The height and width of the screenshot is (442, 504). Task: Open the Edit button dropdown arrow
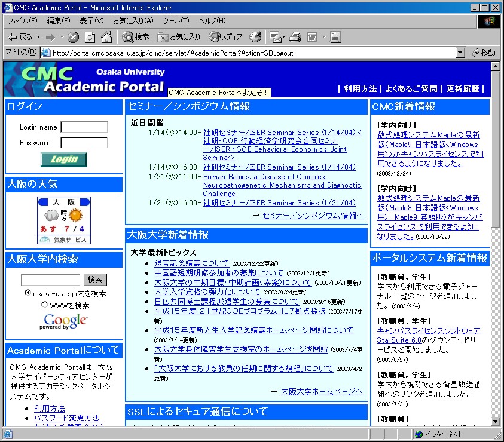[323, 37]
